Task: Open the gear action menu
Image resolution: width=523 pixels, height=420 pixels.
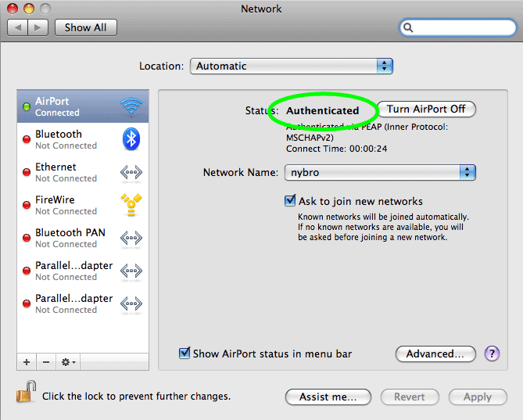Action: [68, 362]
